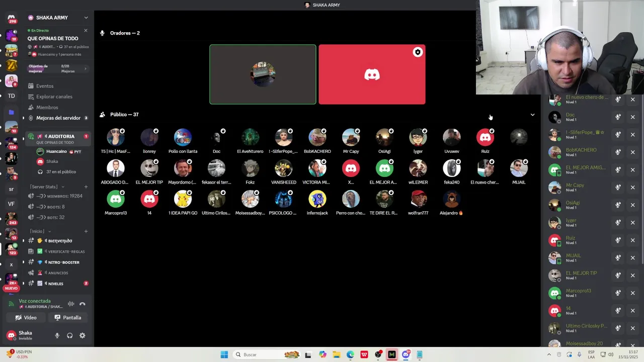Expand Objetivo de mejoras progress chevron
The width and height of the screenshot is (644, 362).
[85, 69]
